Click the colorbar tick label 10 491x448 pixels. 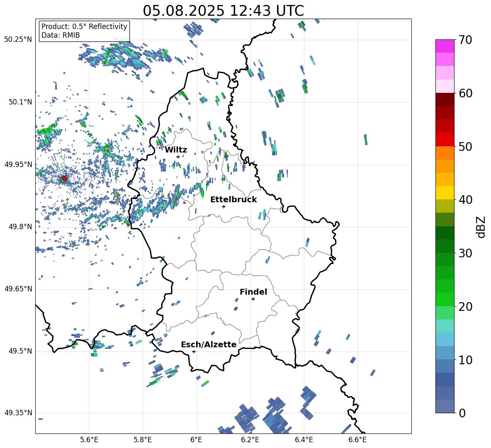(465, 360)
